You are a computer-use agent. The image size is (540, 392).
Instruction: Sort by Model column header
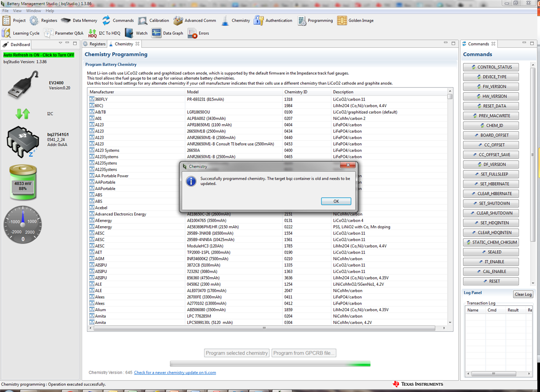coord(234,92)
